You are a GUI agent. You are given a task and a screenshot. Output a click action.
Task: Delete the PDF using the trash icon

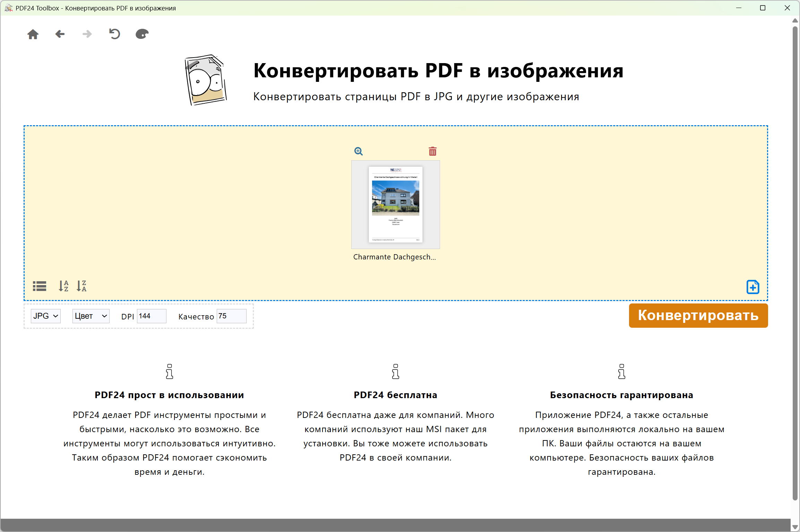click(432, 151)
